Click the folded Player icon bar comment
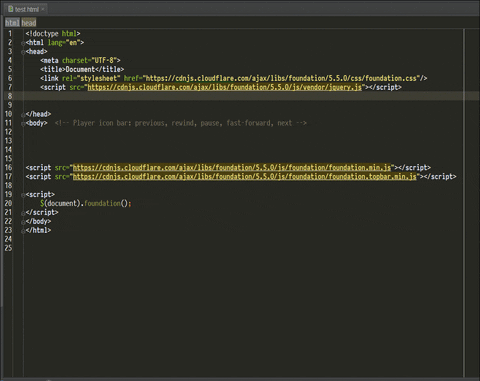This screenshot has height=381, width=480. (180, 123)
